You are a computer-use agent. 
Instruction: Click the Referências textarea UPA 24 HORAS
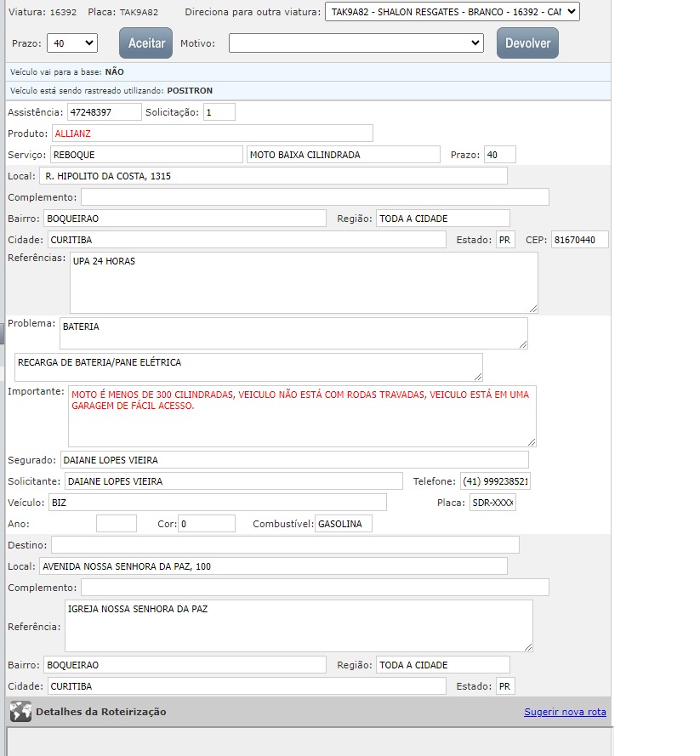click(x=304, y=282)
